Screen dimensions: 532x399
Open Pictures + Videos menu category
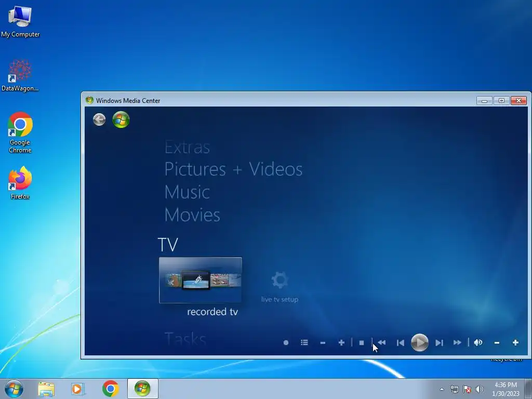coord(233,169)
